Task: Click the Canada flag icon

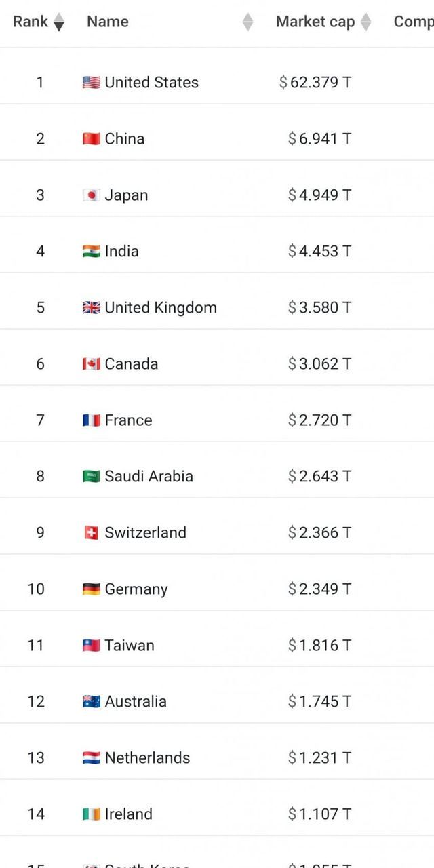Action: (91, 364)
